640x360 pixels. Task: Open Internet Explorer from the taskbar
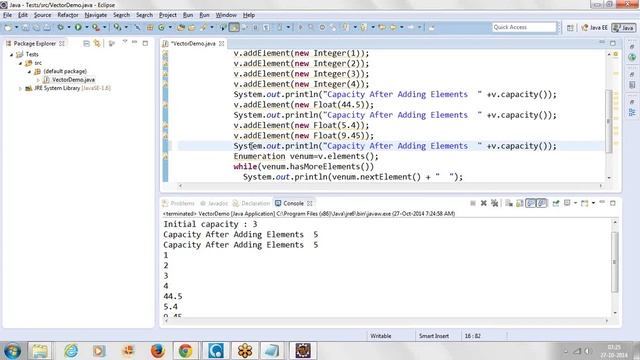(x=71, y=351)
